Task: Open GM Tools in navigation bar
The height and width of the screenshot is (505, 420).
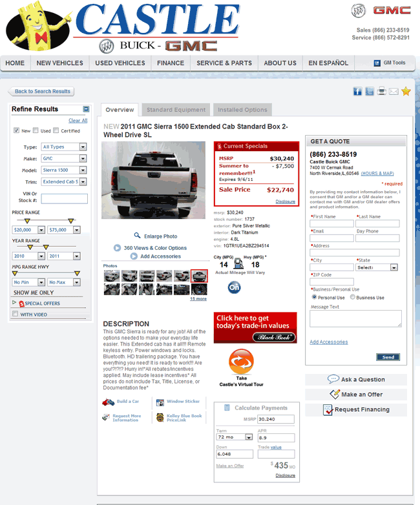Action: [390, 63]
